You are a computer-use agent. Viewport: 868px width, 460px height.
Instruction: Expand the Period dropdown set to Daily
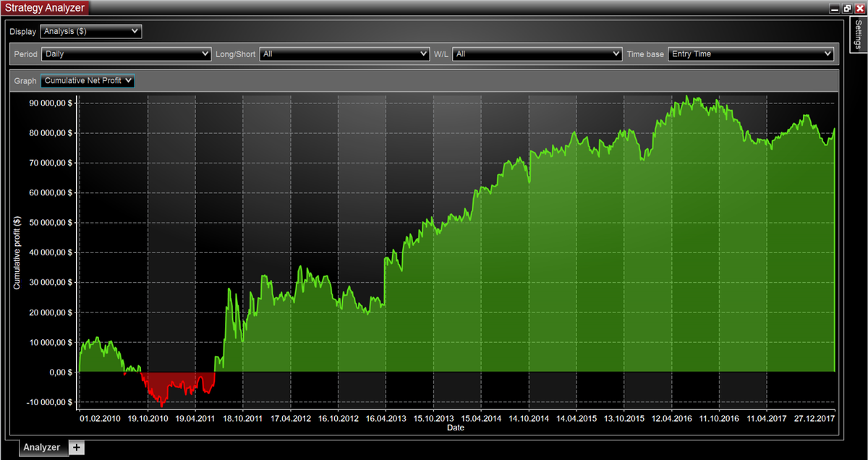pos(126,54)
